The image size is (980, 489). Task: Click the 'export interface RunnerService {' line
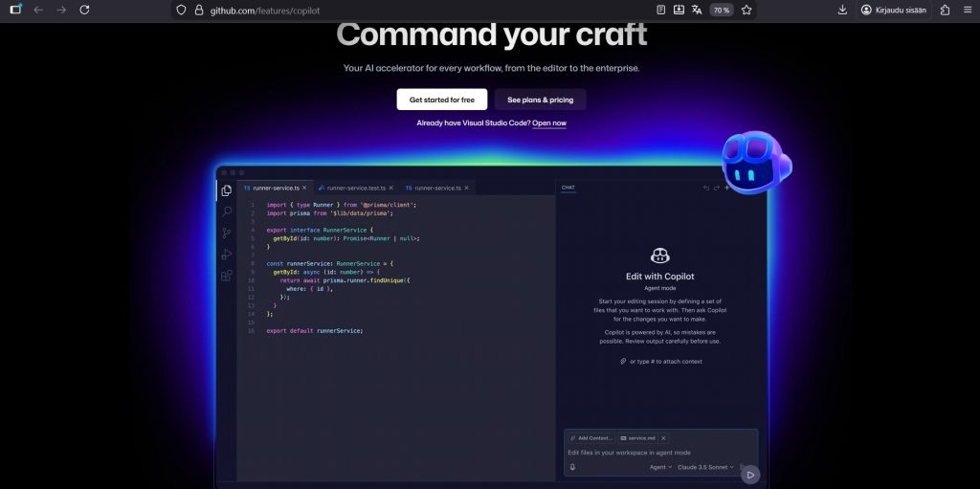point(320,230)
